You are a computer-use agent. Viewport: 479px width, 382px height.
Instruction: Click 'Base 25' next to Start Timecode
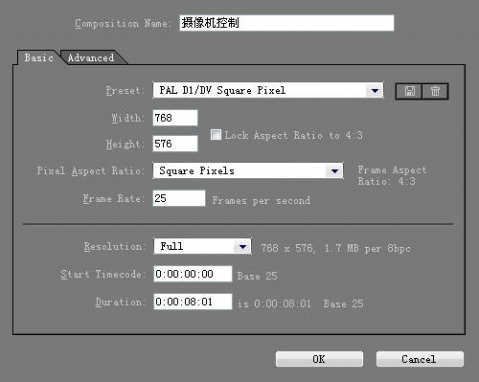(257, 276)
